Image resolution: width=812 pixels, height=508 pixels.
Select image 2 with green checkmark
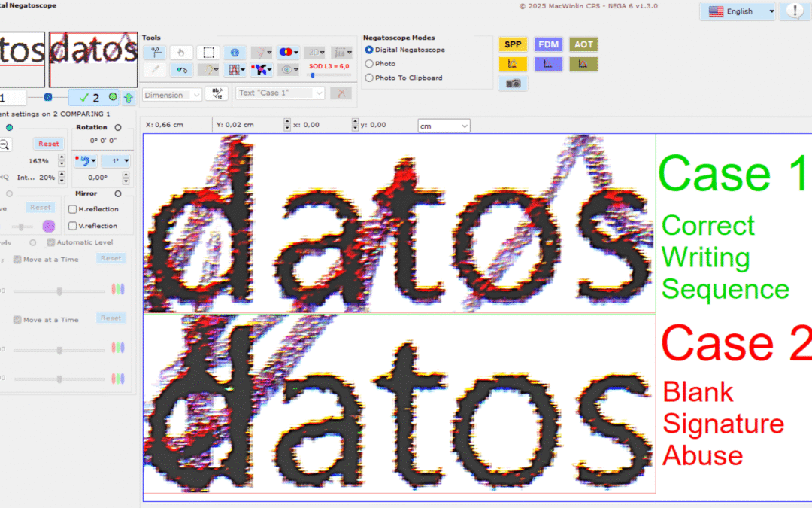coord(94,97)
